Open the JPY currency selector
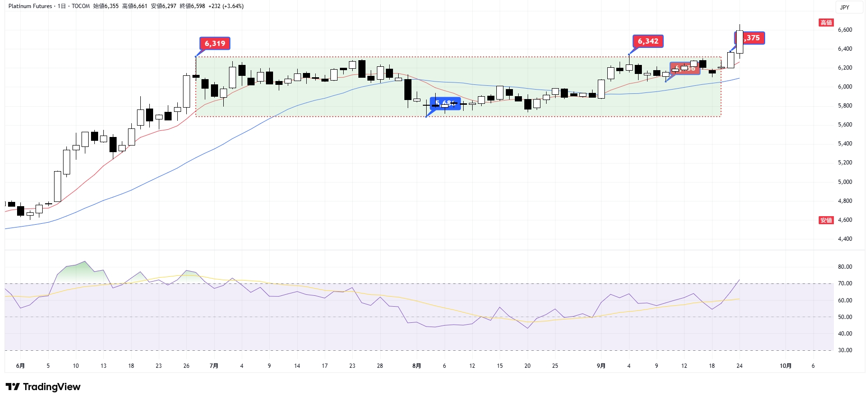Screen dimensions: 868x401 845,7
